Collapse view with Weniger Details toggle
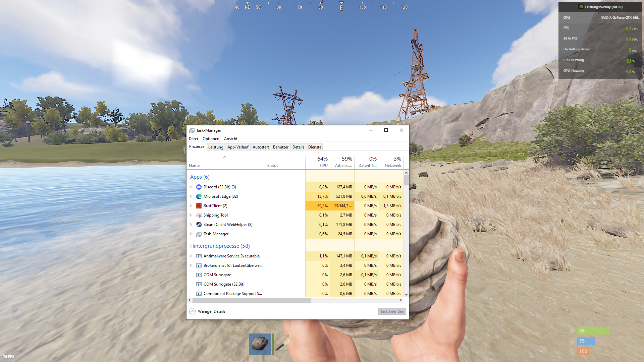The height and width of the screenshot is (362, 644). click(x=193, y=311)
